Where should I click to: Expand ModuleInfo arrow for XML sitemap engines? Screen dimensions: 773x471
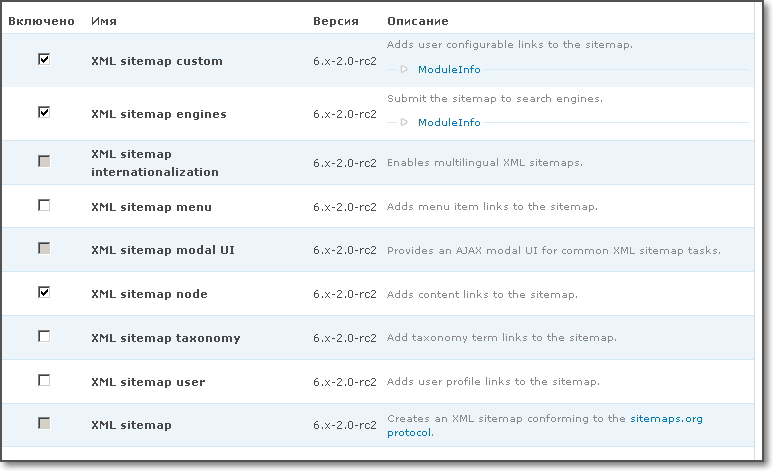click(x=404, y=123)
